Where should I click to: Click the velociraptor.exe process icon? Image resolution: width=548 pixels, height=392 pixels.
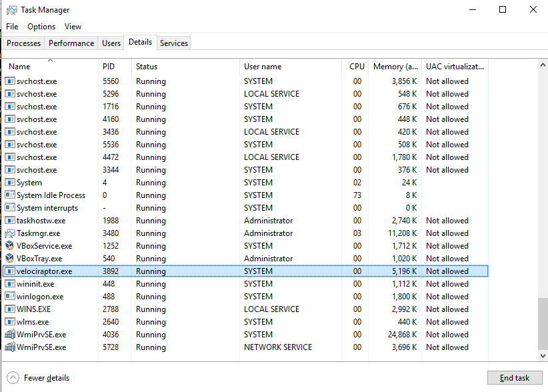(x=9, y=271)
